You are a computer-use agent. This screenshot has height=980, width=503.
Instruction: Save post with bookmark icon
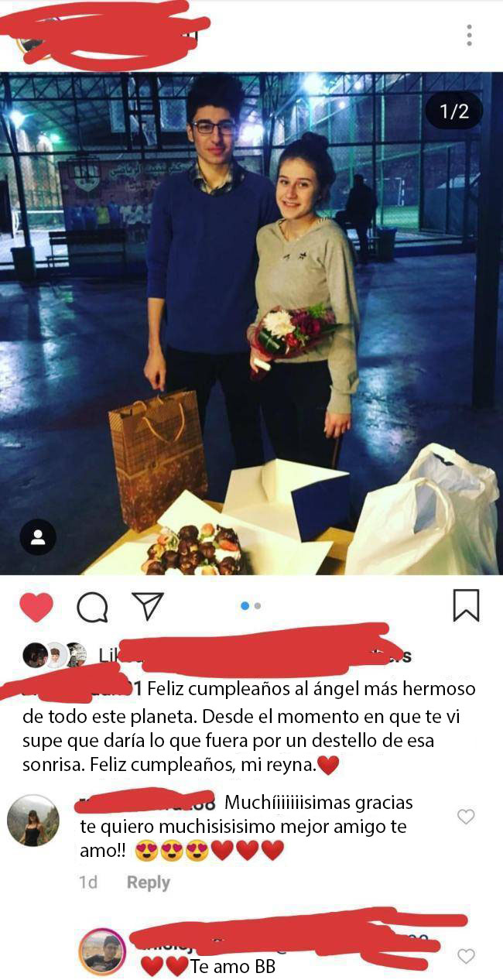point(466,605)
